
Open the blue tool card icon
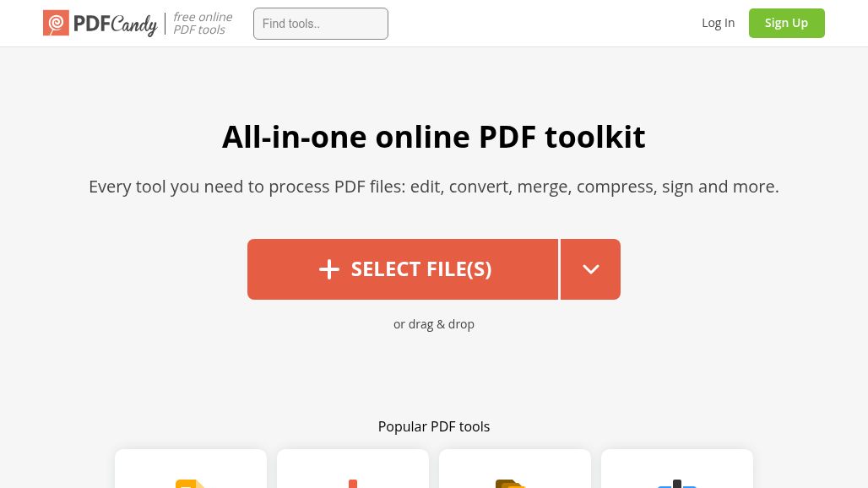click(677, 484)
